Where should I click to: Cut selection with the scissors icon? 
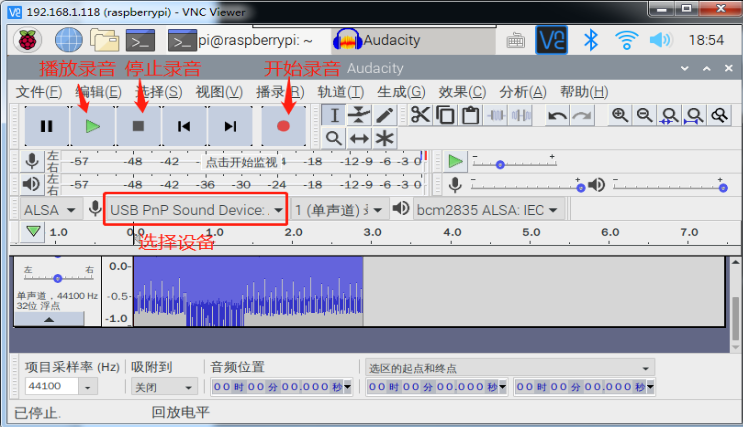(x=420, y=115)
